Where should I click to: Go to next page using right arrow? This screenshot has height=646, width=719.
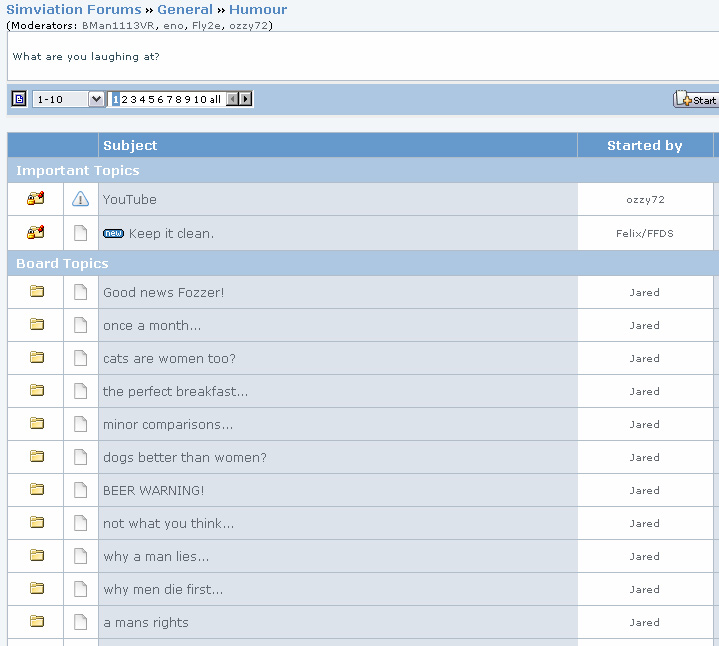[x=246, y=99]
